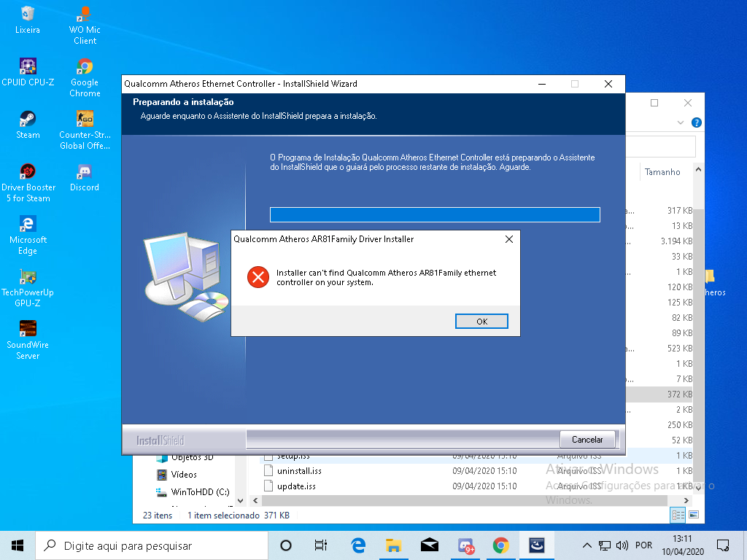Image resolution: width=747 pixels, height=560 pixels.
Task: Switch to File Explorer on the taskbar
Action: click(x=393, y=545)
